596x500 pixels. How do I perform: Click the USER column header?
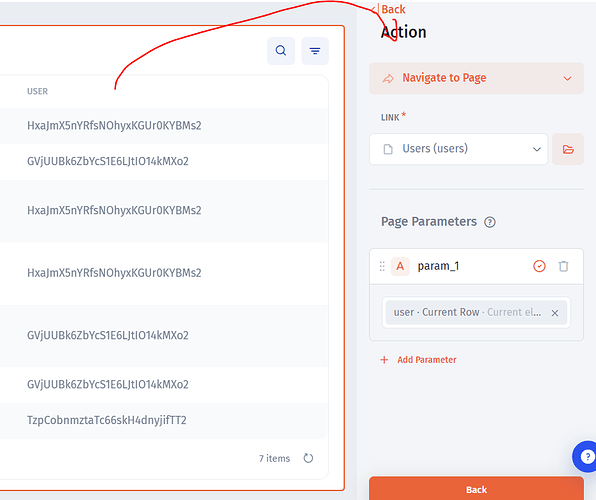tap(37, 91)
